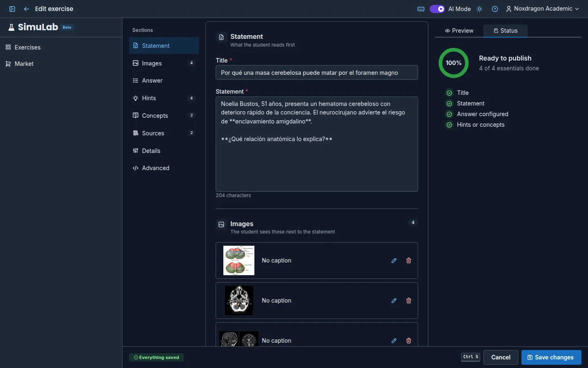Collapse the sidebar panel icon
Image resolution: width=588 pixels, height=368 pixels.
12,9
